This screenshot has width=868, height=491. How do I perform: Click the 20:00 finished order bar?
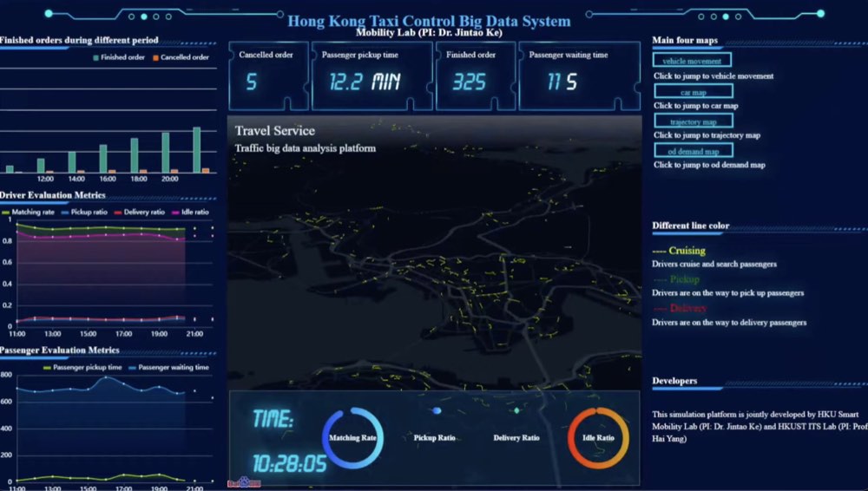click(166, 153)
